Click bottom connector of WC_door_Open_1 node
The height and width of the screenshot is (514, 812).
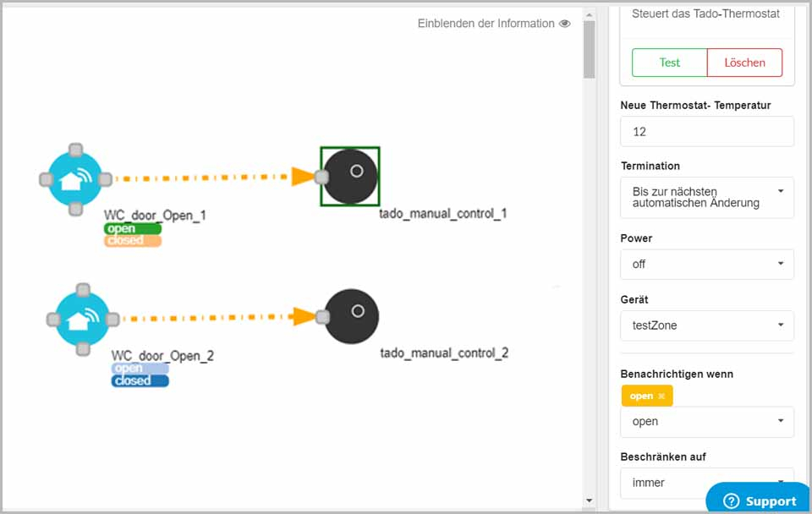[x=75, y=209]
